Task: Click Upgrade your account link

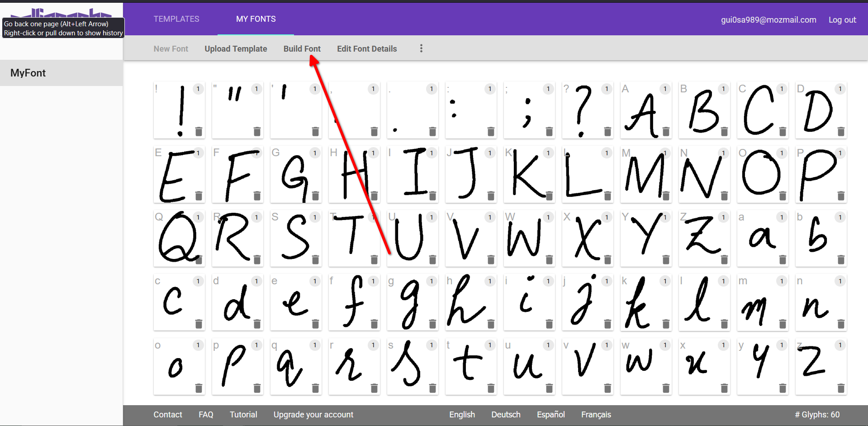Action: (313, 415)
